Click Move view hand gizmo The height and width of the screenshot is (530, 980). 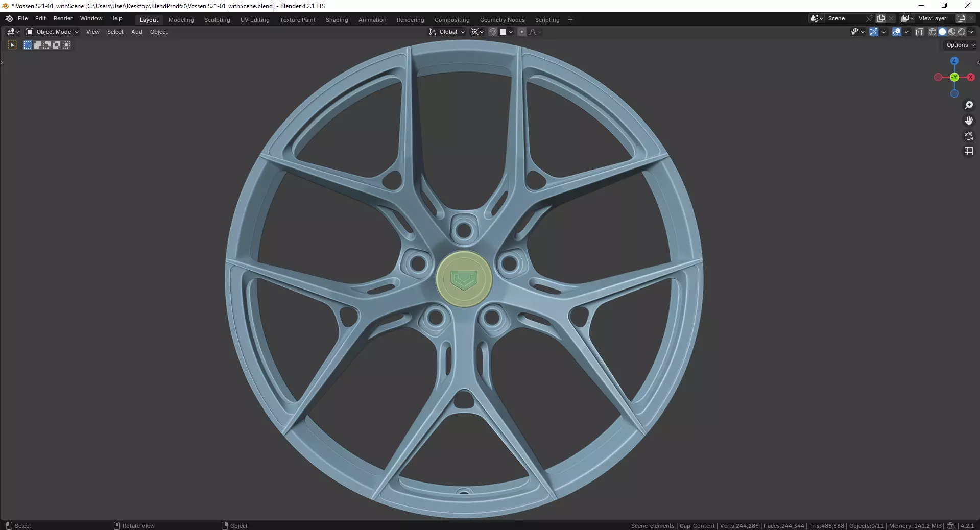(x=969, y=121)
